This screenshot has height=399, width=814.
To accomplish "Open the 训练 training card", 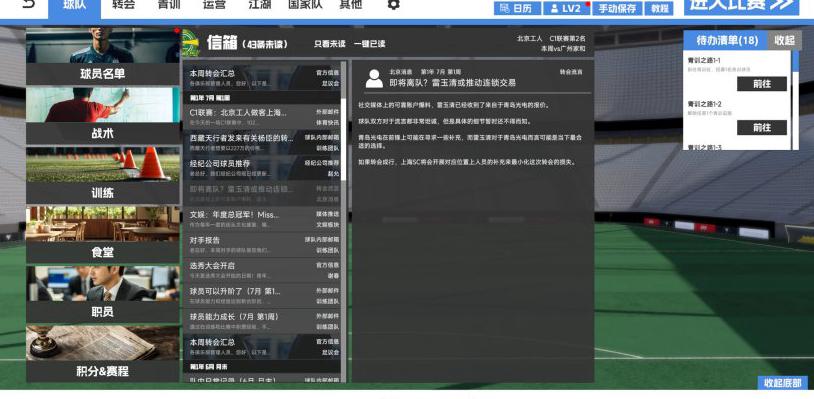I will [x=103, y=175].
